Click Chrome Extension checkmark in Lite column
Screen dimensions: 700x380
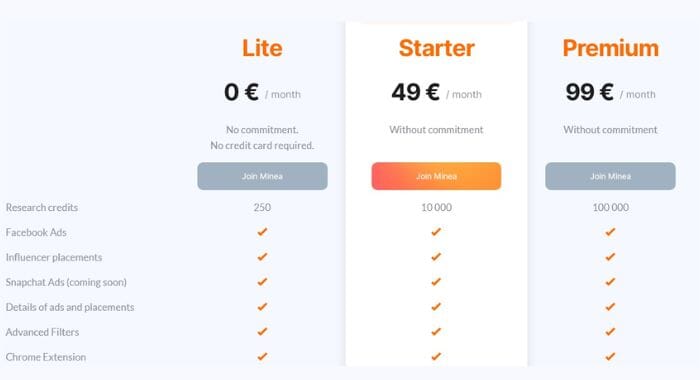[262, 356]
